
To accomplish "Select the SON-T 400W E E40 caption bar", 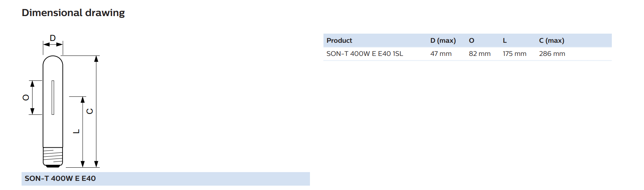I will tap(166, 179).
